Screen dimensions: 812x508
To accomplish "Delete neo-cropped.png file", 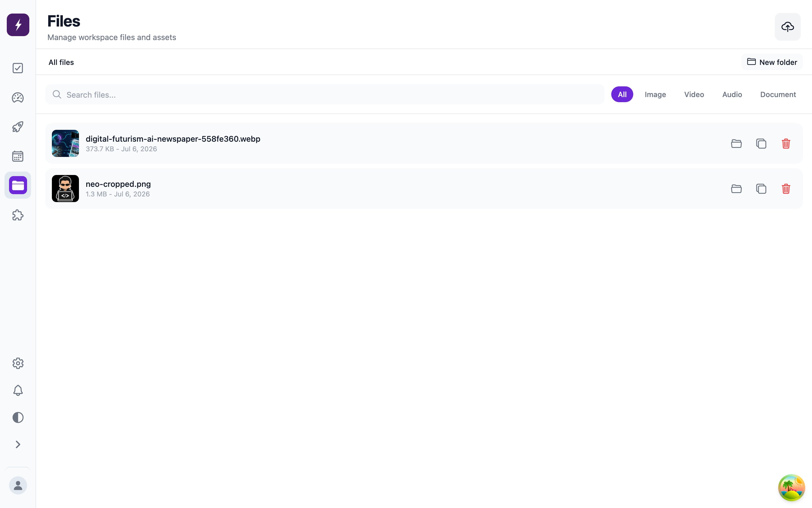I will (x=786, y=189).
